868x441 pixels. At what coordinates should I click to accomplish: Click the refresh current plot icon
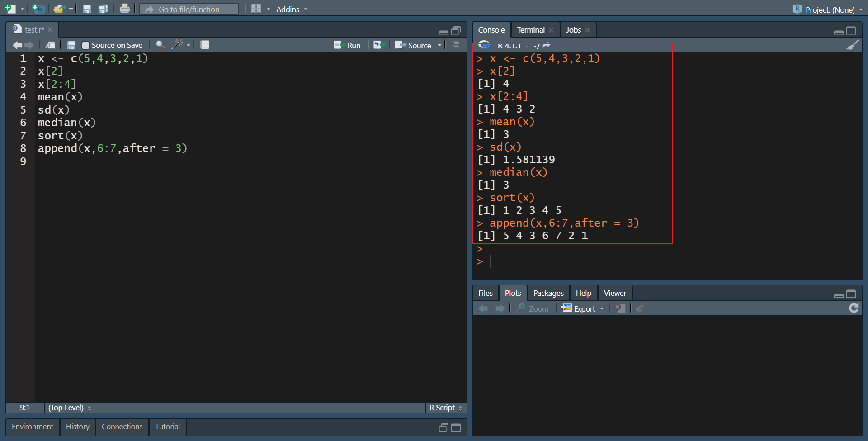tap(854, 308)
